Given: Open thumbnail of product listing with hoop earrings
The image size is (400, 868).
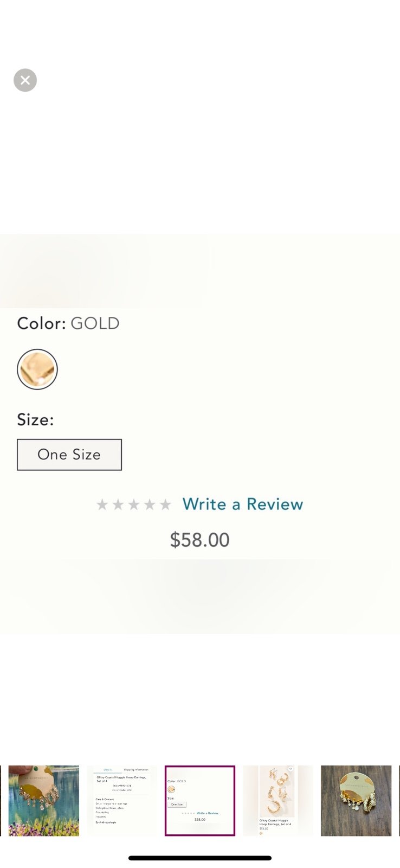Looking at the screenshot, I should pos(278,801).
